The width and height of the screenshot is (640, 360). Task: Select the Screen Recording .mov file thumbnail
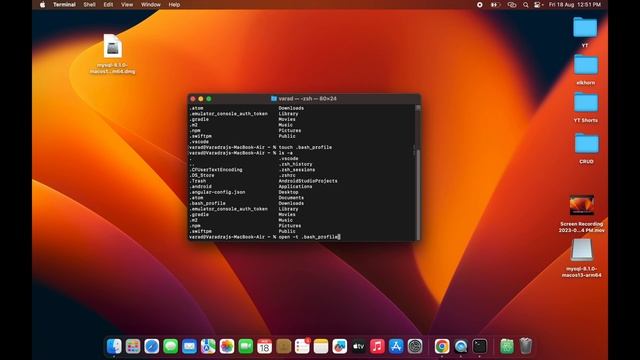point(582,205)
